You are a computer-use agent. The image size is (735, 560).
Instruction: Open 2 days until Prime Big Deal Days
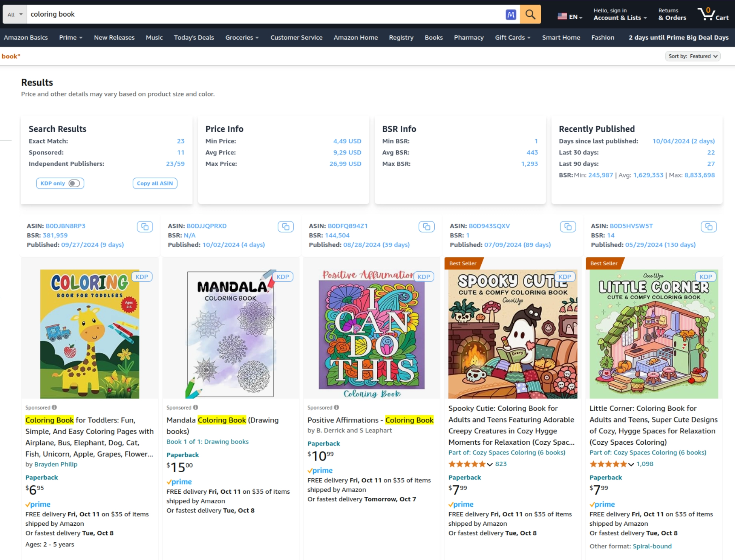(678, 37)
